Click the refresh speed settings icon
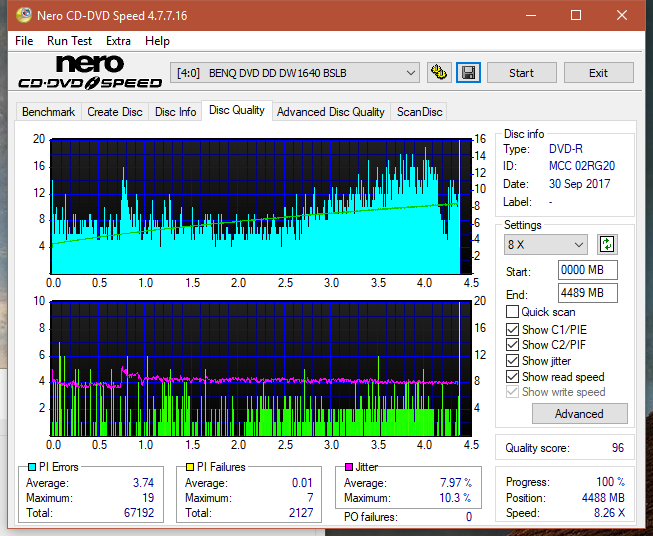This screenshot has width=653, height=536. 607,244
